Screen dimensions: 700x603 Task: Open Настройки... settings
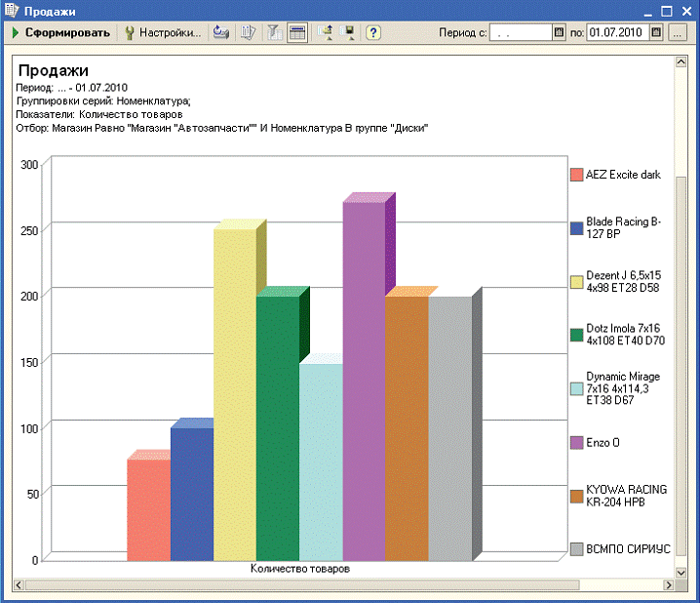coord(164,32)
